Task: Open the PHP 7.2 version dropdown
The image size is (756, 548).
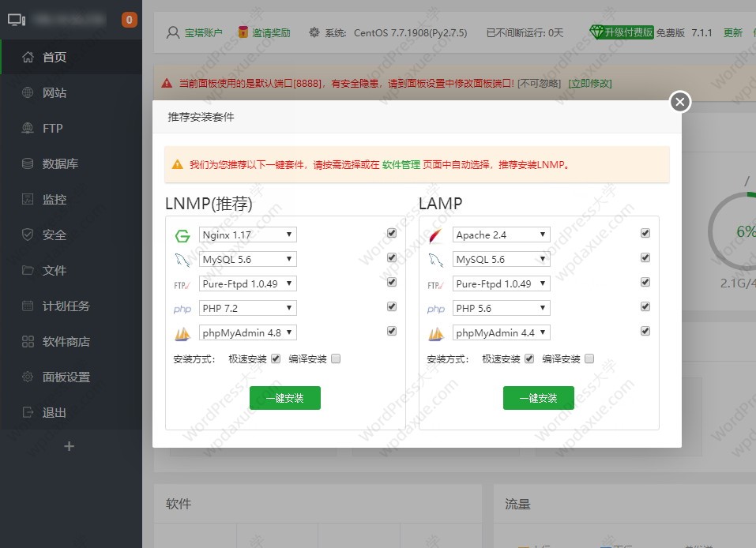Action: click(248, 309)
